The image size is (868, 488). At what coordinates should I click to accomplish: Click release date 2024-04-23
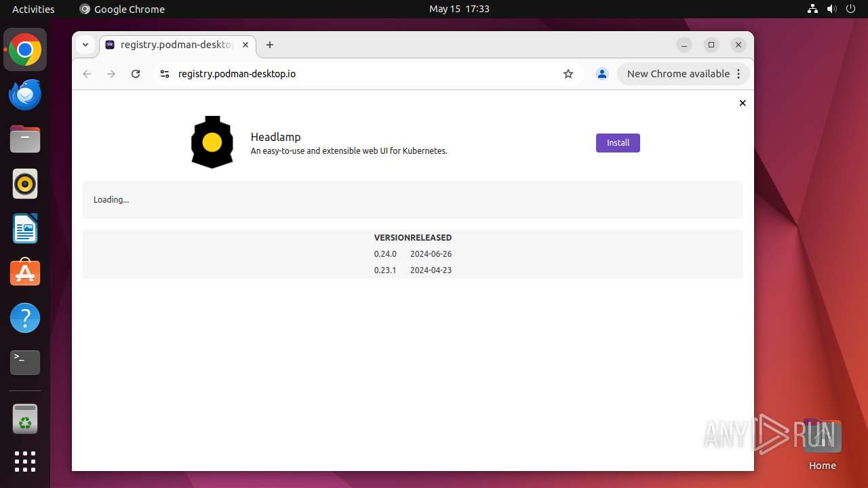(x=431, y=270)
